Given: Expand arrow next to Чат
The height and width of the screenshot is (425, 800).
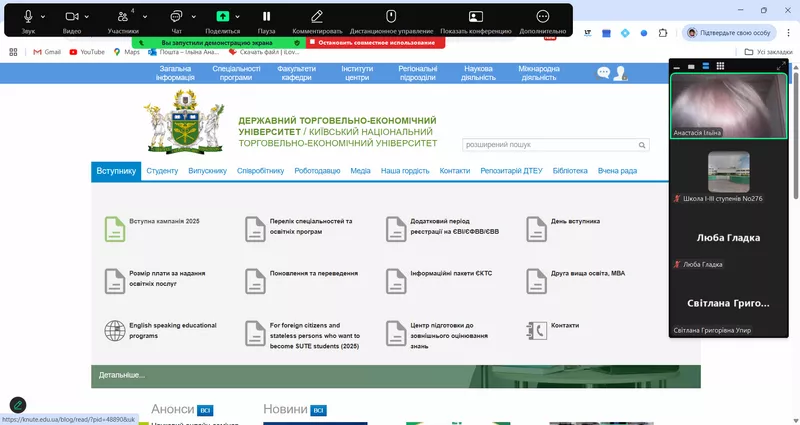Looking at the screenshot, I should [x=194, y=17].
